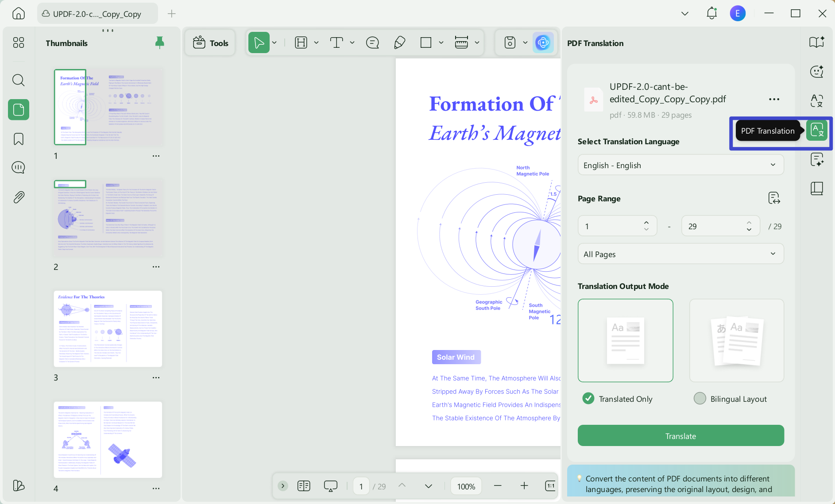
Task: Open the Comments panel in left sidebar
Action: pos(19,168)
